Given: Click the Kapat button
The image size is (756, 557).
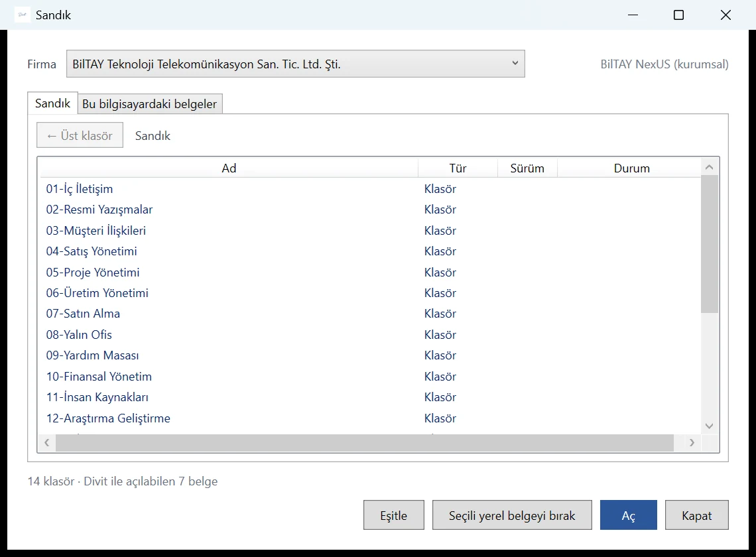Looking at the screenshot, I should pyautogui.click(x=697, y=515).
